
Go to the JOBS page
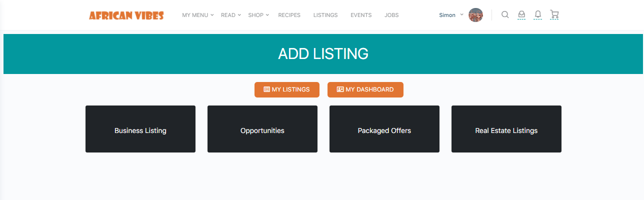pos(391,15)
